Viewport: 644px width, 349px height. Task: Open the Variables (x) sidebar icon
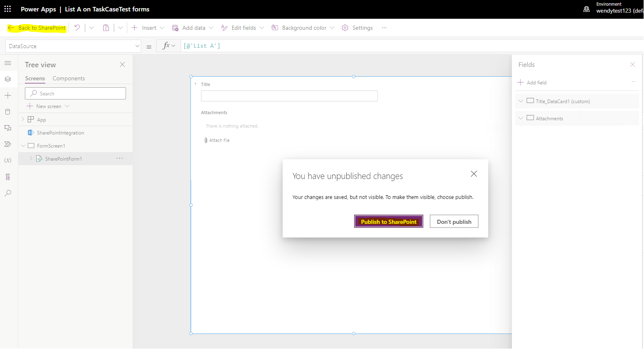8,160
